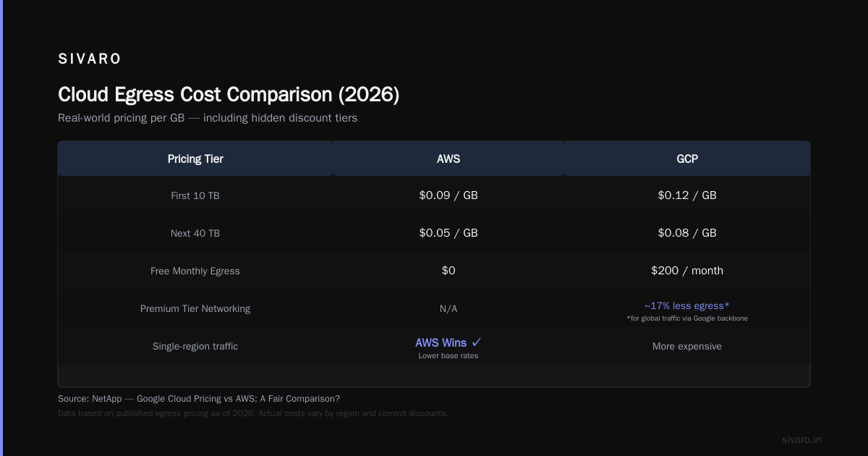868x456 pixels.
Task: Click the NetApp source citation line
Action: pyautogui.click(x=199, y=399)
